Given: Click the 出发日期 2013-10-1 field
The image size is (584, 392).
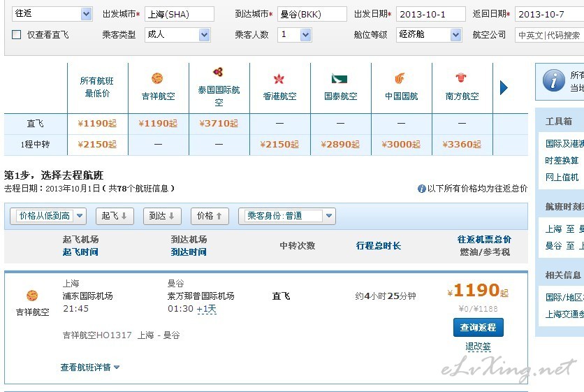Looking at the screenshot, I should pyautogui.click(x=431, y=14).
